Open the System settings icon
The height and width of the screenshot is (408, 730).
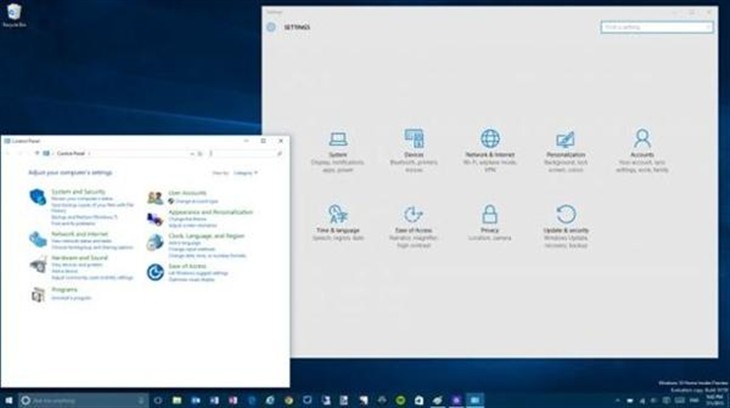(x=338, y=139)
